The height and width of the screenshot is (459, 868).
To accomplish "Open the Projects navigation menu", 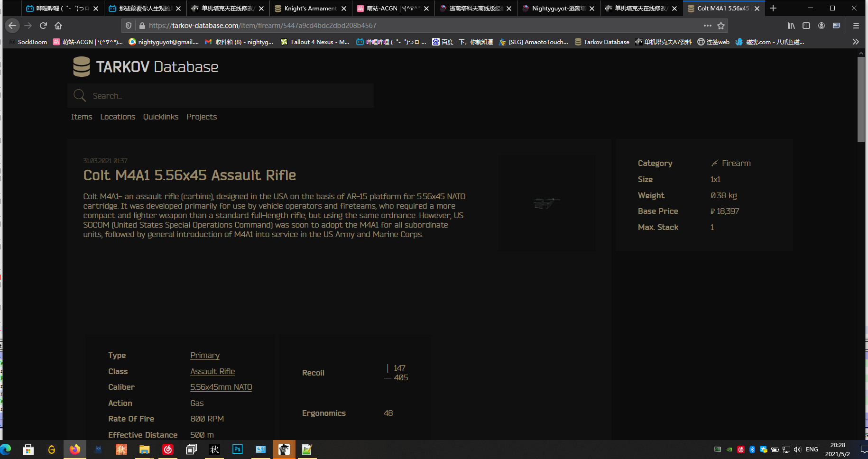I will 202,117.
